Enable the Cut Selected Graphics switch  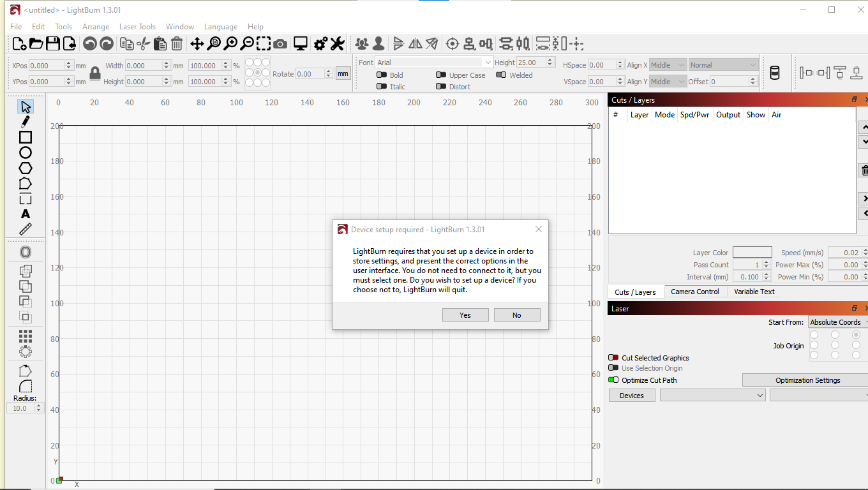tap(613, 358)
